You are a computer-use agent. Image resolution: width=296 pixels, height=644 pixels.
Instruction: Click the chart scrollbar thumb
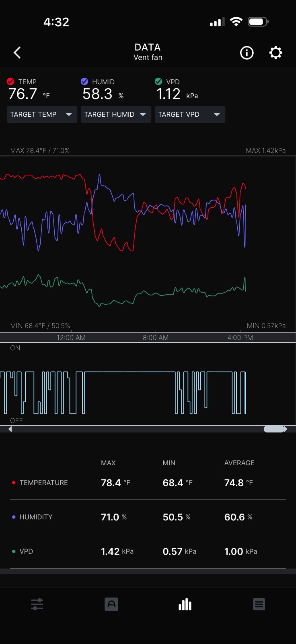pos(274,429)
